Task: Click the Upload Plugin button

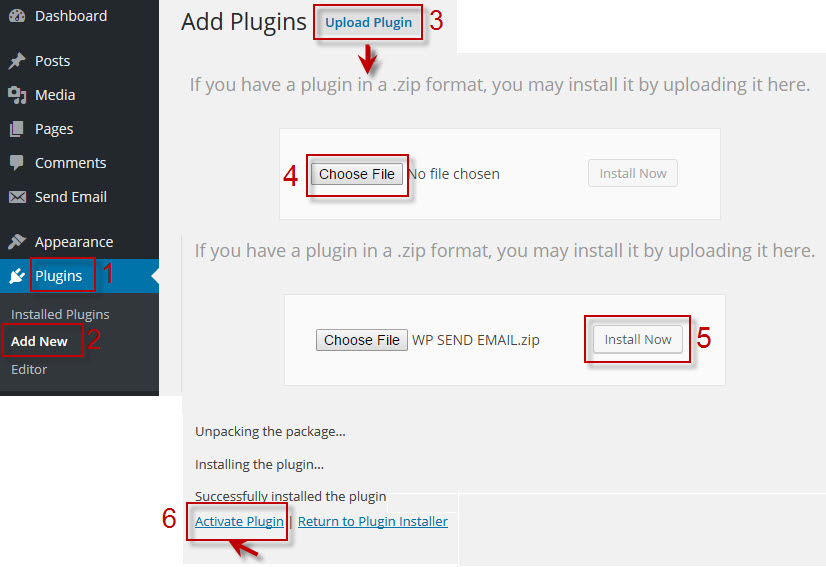Action: coord(368,23)
